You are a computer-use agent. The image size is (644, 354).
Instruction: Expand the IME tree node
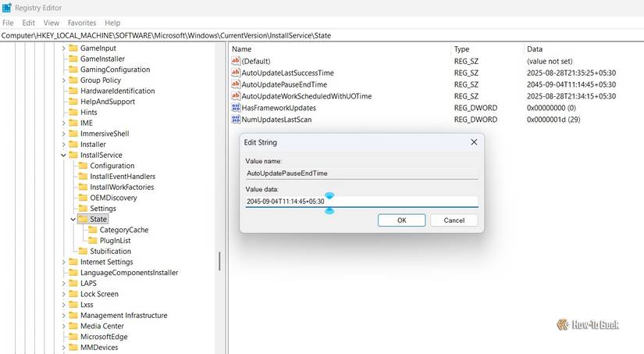coord(63,123)
